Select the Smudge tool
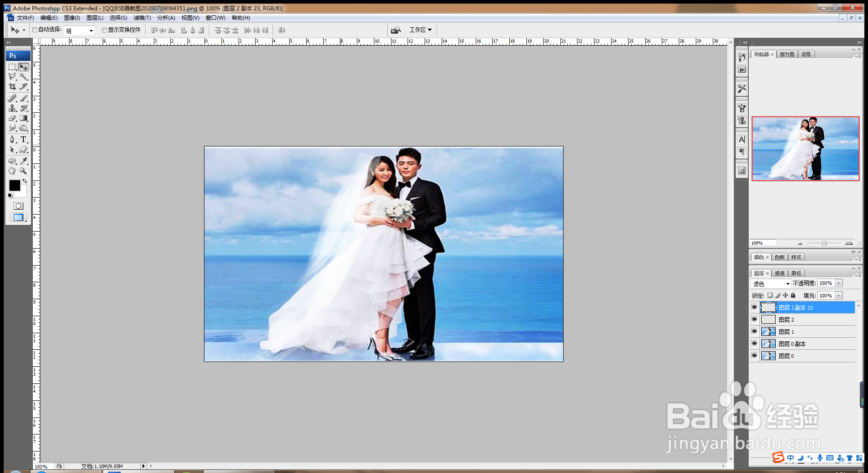Image resolution: width=868 pixels, height=473 pixels. [x=12, y=128]
